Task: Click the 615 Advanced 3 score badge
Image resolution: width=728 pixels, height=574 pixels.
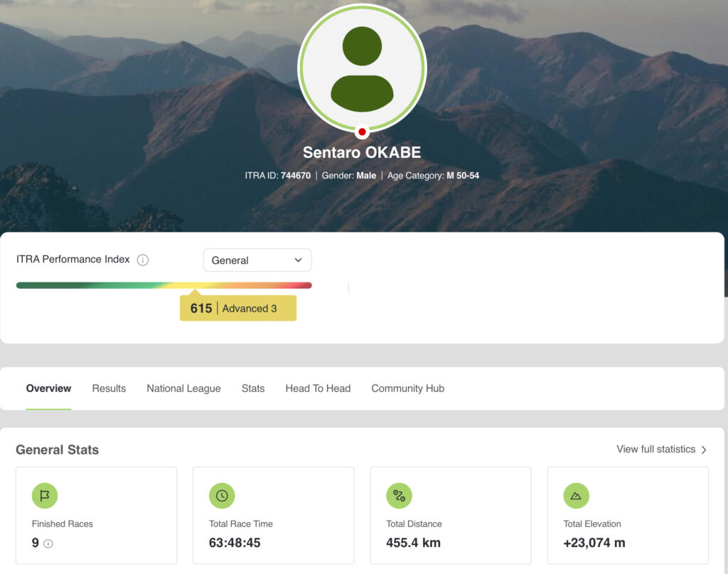Action: pos(237,309)
